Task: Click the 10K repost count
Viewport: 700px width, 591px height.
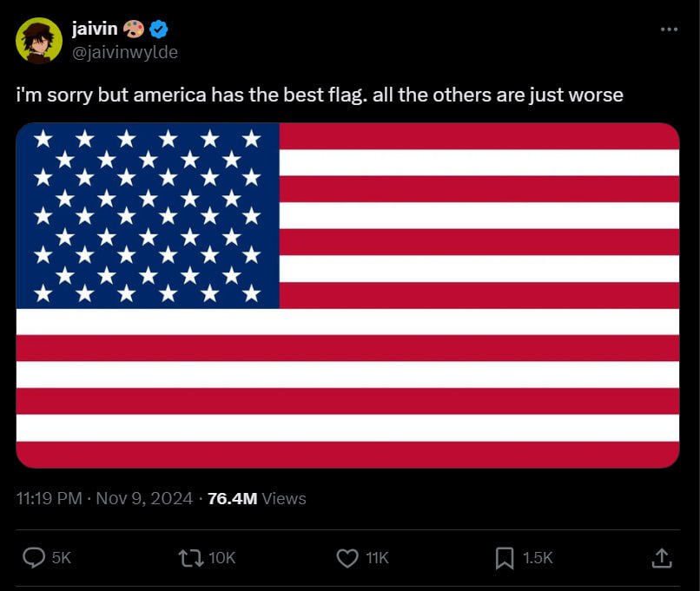Action: coord(222,558)
